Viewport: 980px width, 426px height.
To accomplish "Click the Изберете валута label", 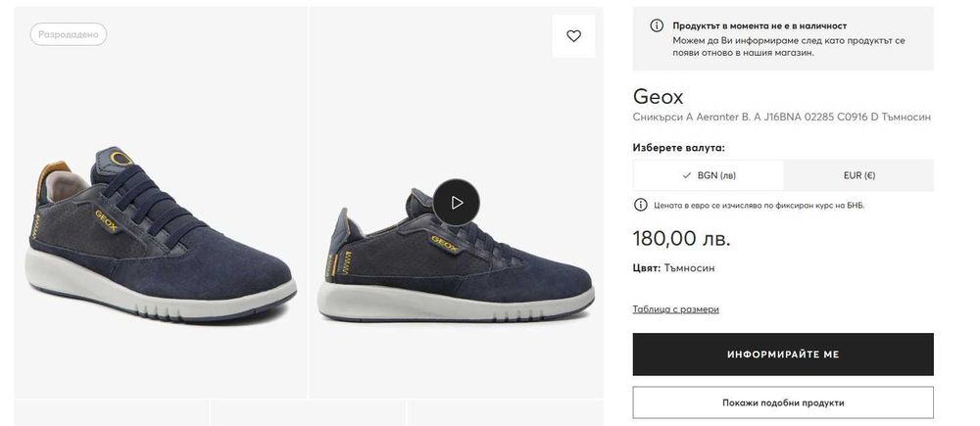I will [x=678, y=148].
